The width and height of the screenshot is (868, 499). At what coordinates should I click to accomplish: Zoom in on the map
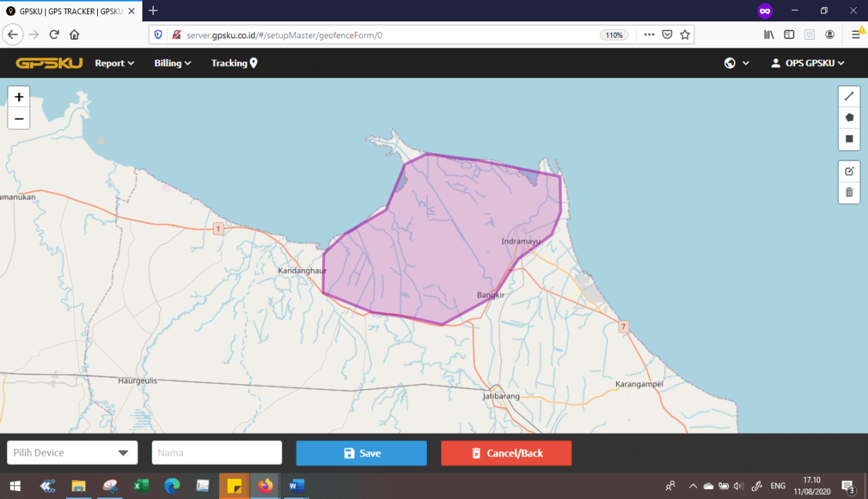point(19,97)
